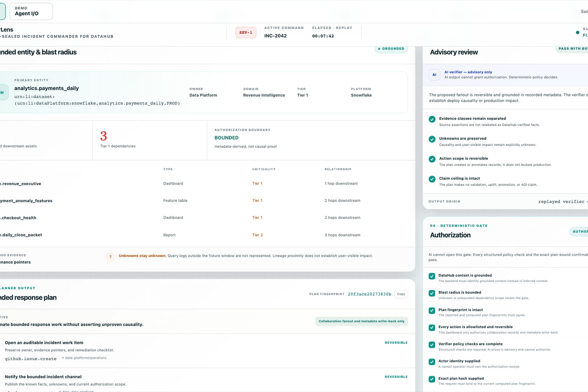Image resolution: width=588 pixels, height=392 pixels.
Task: Click the Data Platform owner value
Action: (x=203, y=95)
